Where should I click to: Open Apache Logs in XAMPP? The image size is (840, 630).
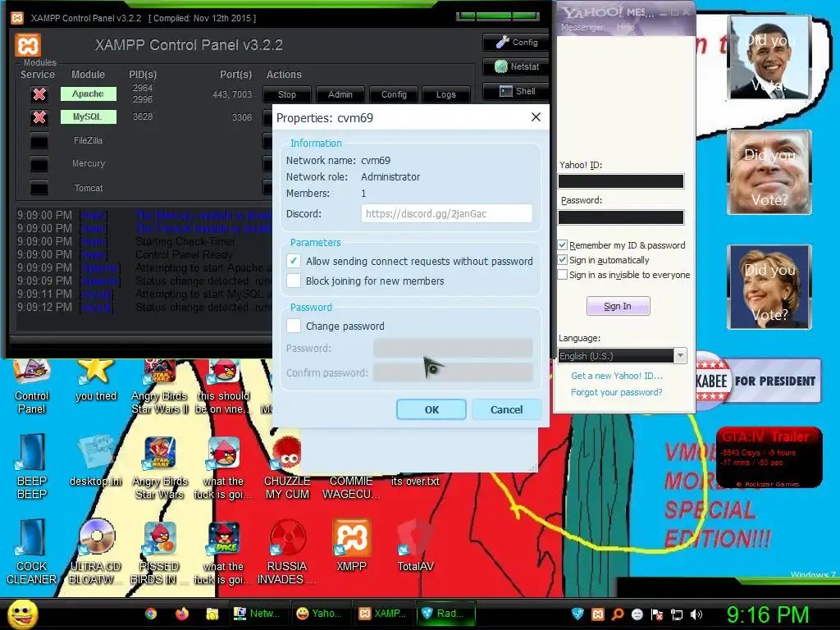(x=445, y=94)
